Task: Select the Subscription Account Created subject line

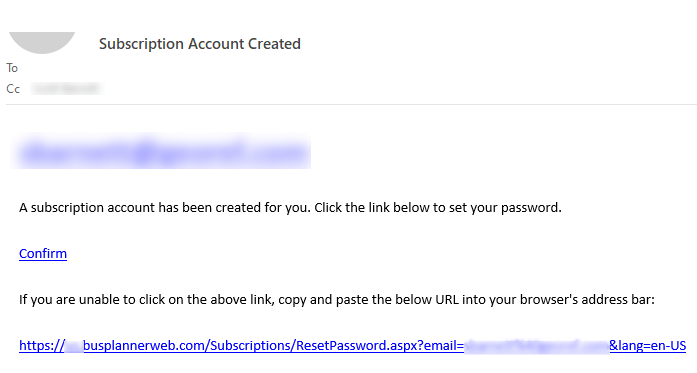Action: pyautogui.click(x=200, y=44)
